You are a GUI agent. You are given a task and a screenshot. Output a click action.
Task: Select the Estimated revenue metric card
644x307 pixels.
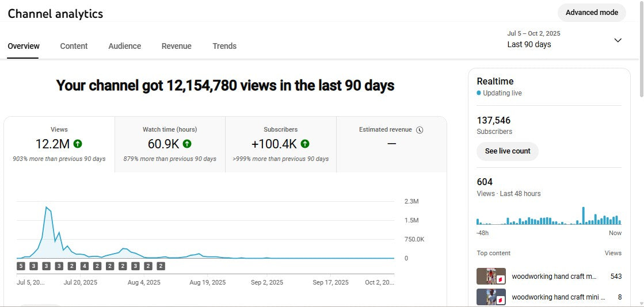pos(391,144)
